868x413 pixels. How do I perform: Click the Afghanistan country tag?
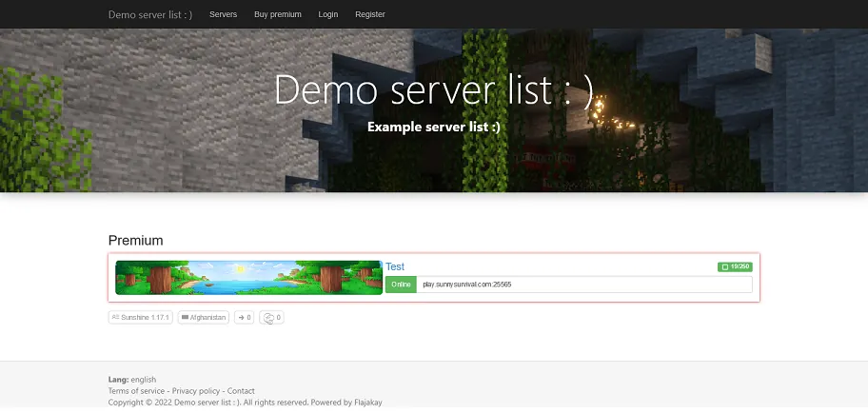[203, 317]
